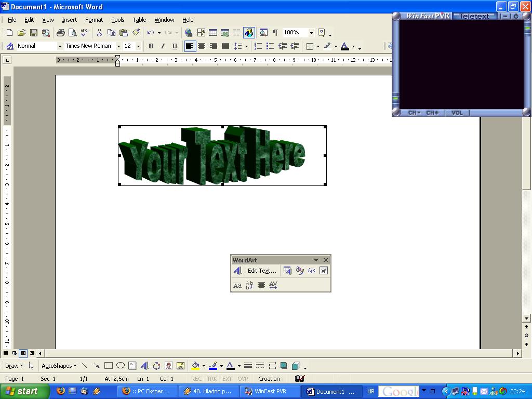Open the WordArt Gallery from the WordArt toolbar
Viewport: 532px width, 399px height.
click(287, 271)
